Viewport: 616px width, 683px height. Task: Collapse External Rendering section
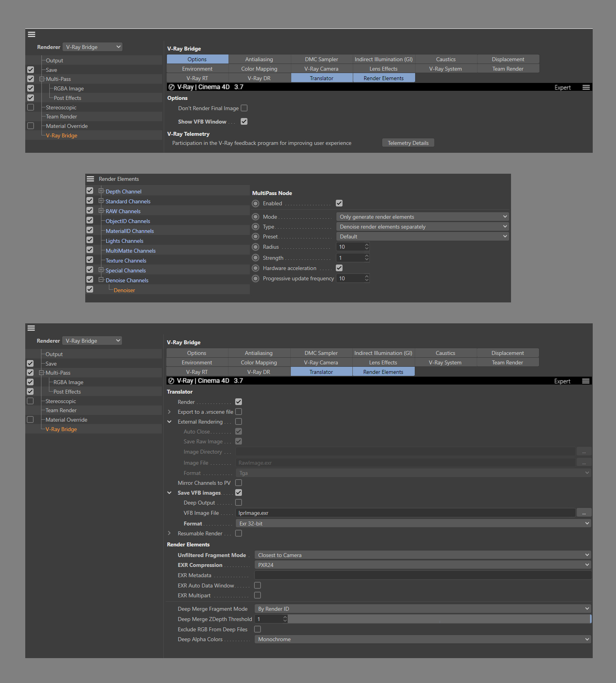pyautogui.click(x=169, y=422)
